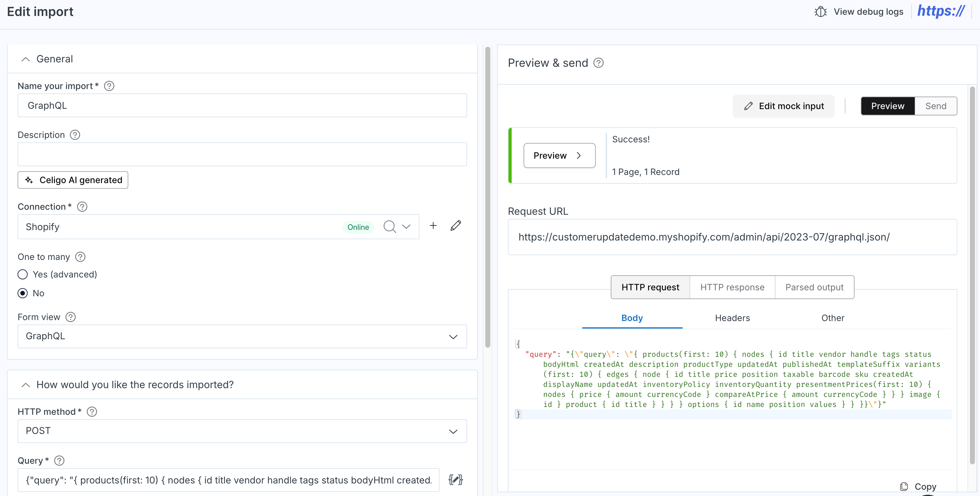This screenshot has height=496, width=980.
Task: Click help icon next to Name your import
Action: 109,86
